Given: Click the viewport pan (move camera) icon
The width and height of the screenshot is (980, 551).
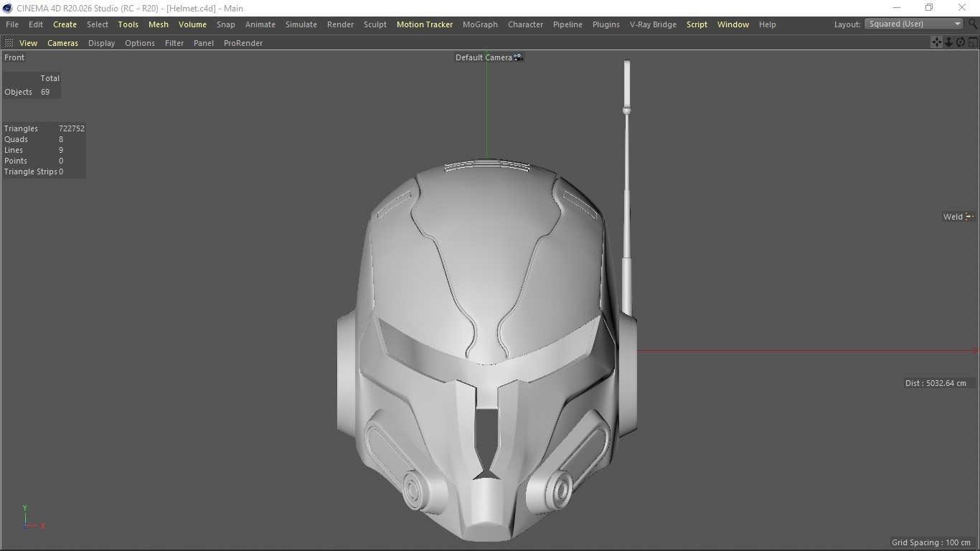Looking at the screenshot, I should 936,42.
